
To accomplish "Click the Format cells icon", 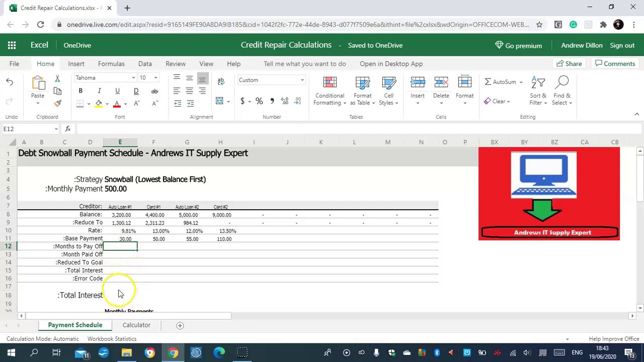I will tap(465, 82).
